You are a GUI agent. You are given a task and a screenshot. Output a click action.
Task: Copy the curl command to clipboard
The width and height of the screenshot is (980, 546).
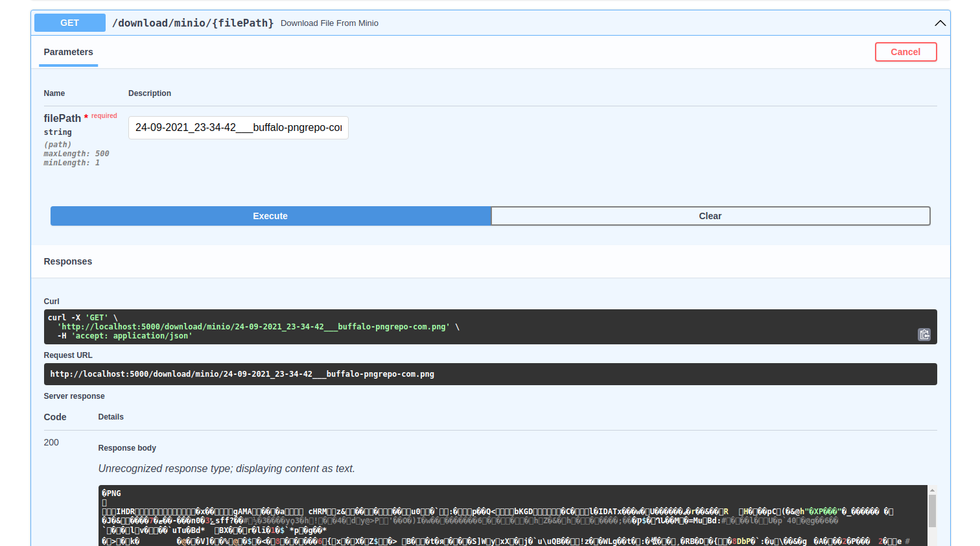click(x=924, y=335)
